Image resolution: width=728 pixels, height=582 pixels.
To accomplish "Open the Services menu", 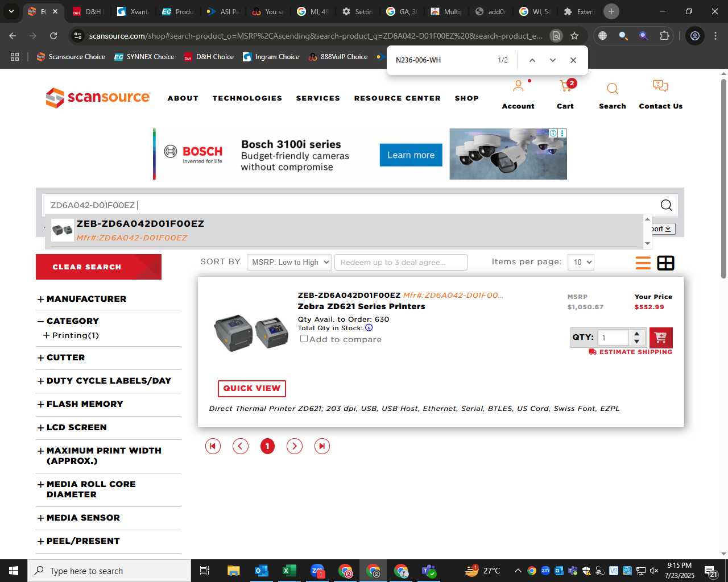I will coord(318,98).
